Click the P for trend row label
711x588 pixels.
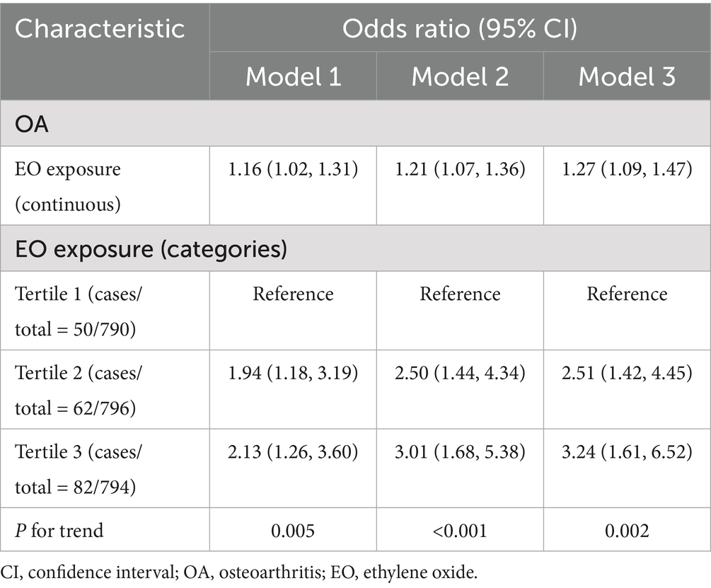(60, 530)
